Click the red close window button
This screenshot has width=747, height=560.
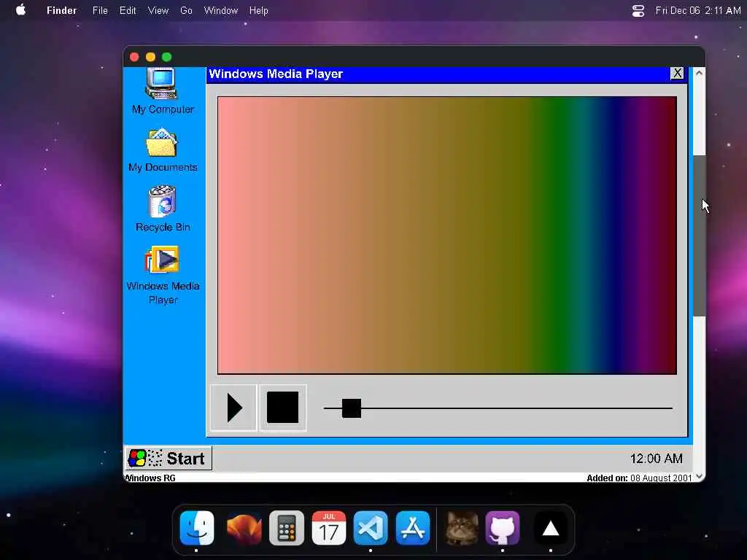tap(134, 57)
